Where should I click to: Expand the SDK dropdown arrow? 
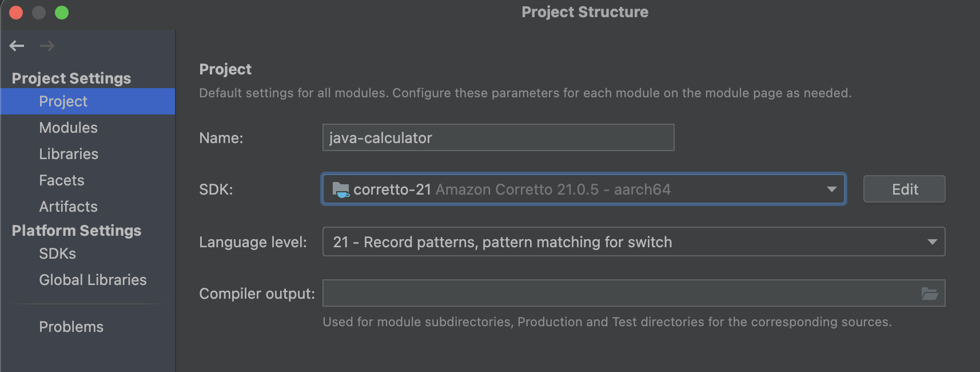(831, 189)
